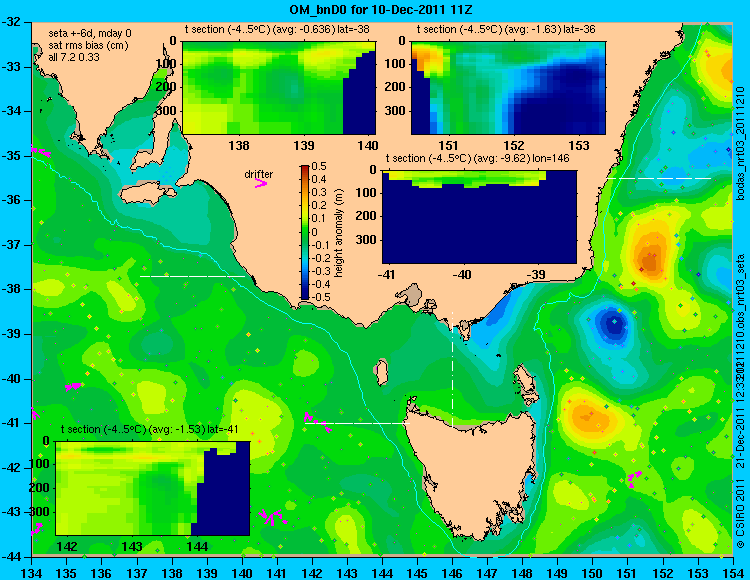Click the white dashed section line at 38S
Viewport: 750px width, 580px height.
(192, 276)
